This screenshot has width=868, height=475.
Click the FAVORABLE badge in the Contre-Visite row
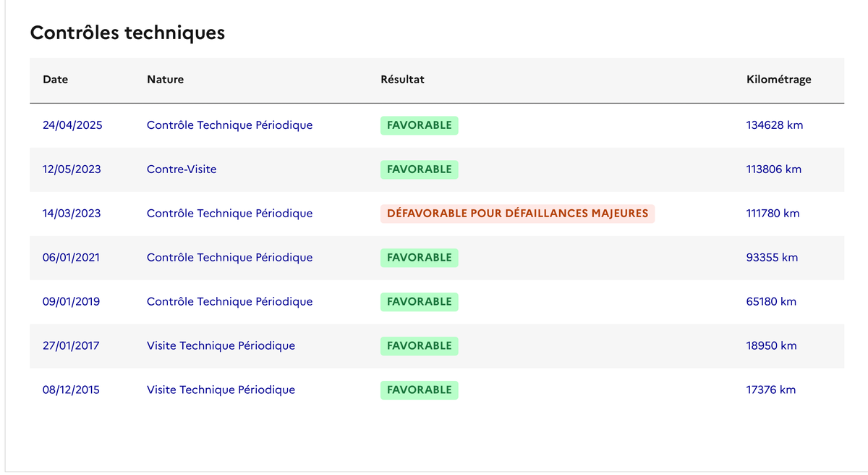click(x=419, y=169)
